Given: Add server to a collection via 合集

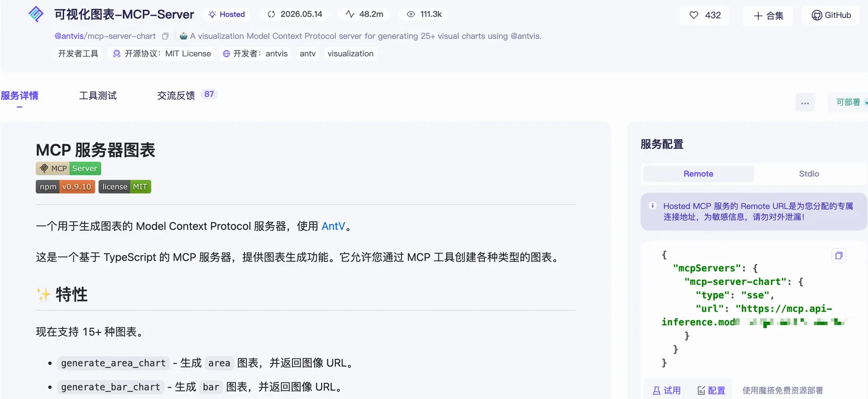Looking at the screenshot, I should (x=768, y=16).
